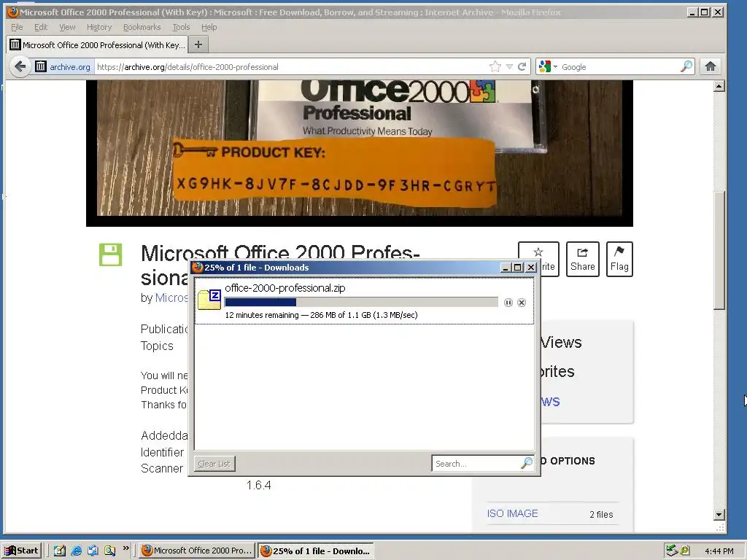This screenshot has width=747, height=560.
Task: Open the Tools menu
Action: [181, 27]
